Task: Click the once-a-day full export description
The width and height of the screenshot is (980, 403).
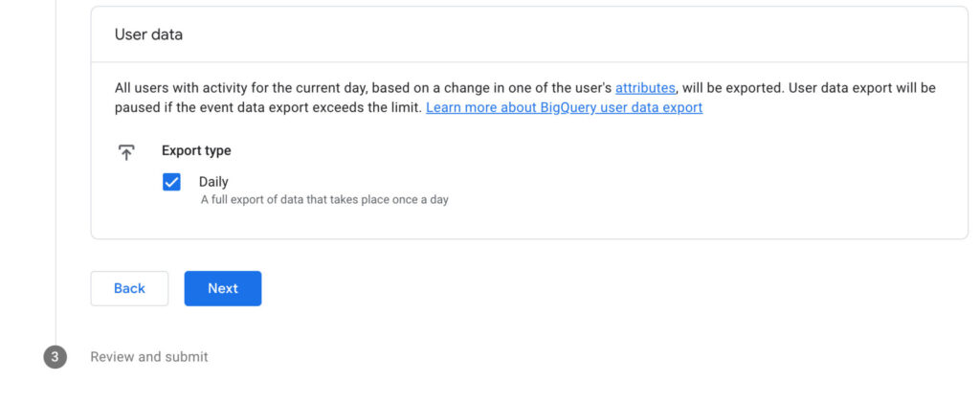Action: tap(324, 200)
